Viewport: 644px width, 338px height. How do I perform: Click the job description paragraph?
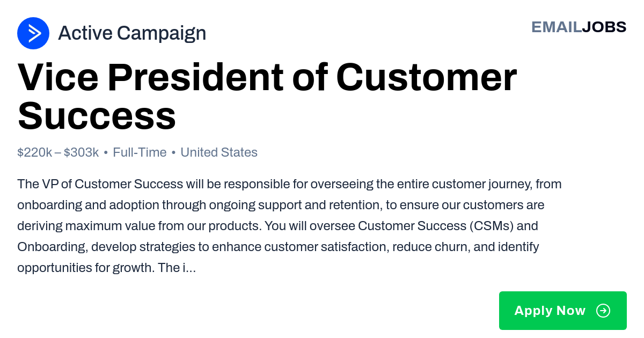point(290,226)
